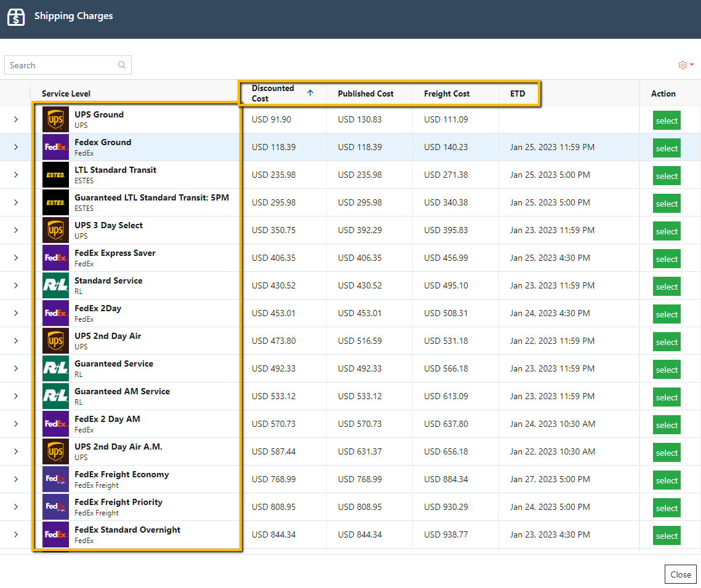Sort by Discounted Cost column header
This screenshot has height=588, width=701.
coord(273,93)
